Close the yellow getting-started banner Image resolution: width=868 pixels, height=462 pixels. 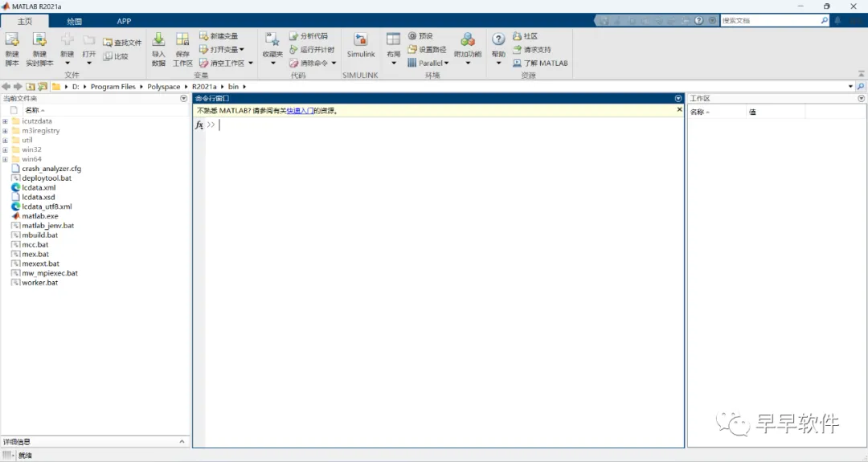click(679, 109)
